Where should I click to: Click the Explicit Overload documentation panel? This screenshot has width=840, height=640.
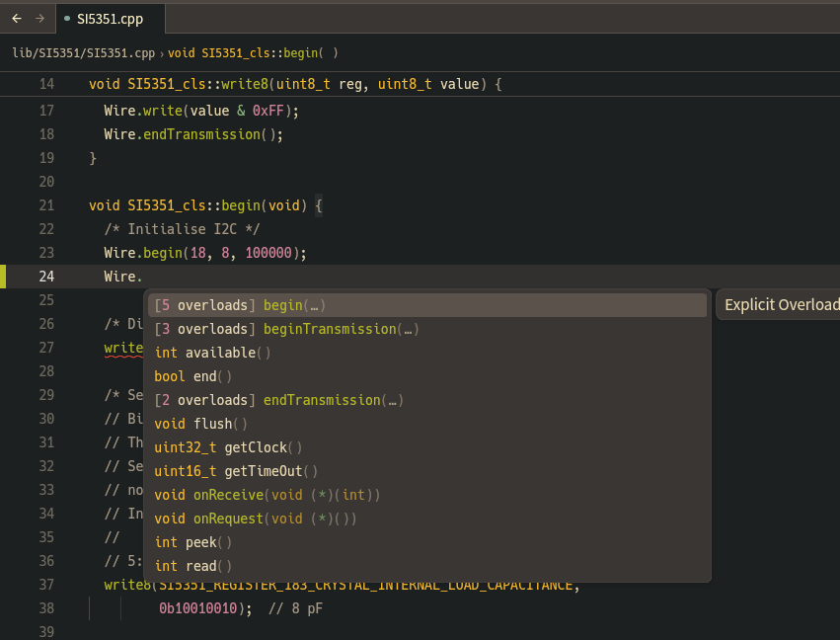(780, 305)
